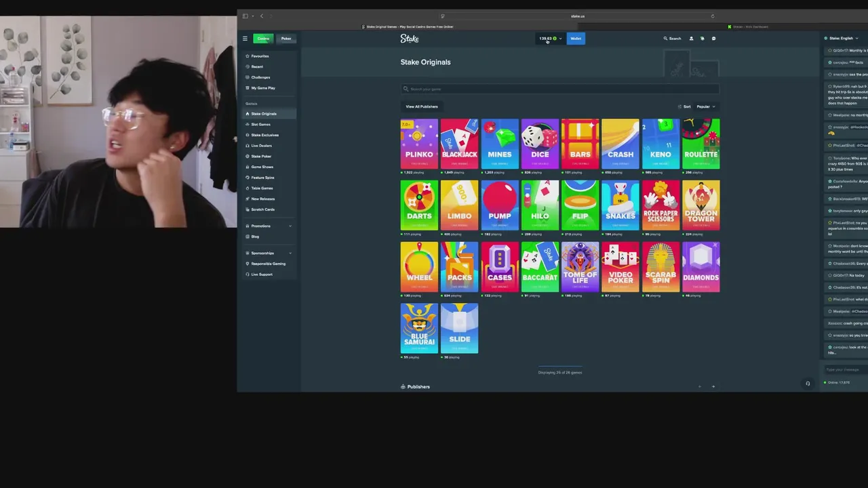The width and height of the screenshot is (868, 488).
Task: Click the Stake logo in the header
Action: tap(410, 39)
